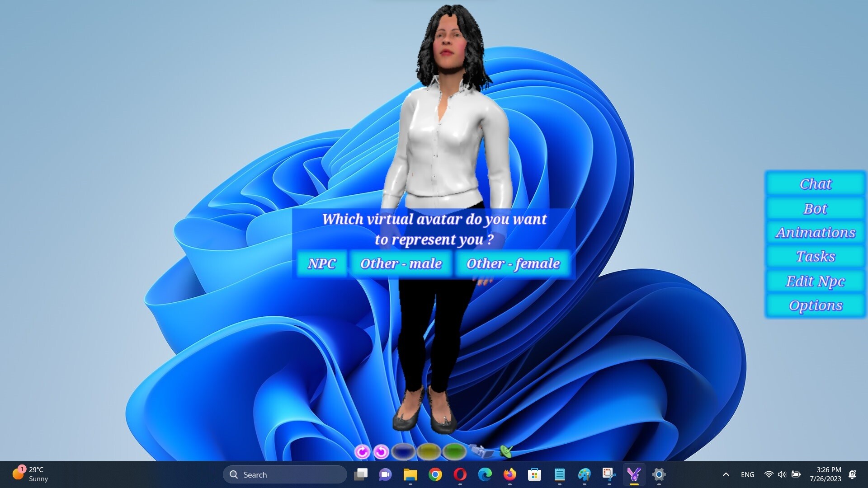Click inside the taskbar Search field
This screenshot has width=868, height=488.
[x=285, y=474]
